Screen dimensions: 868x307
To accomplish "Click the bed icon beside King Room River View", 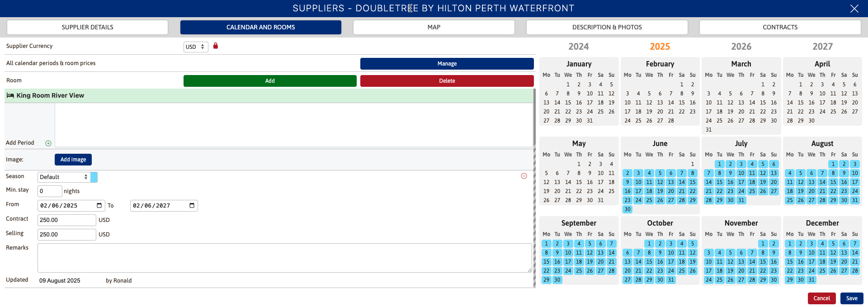I will tap(10, 95).
